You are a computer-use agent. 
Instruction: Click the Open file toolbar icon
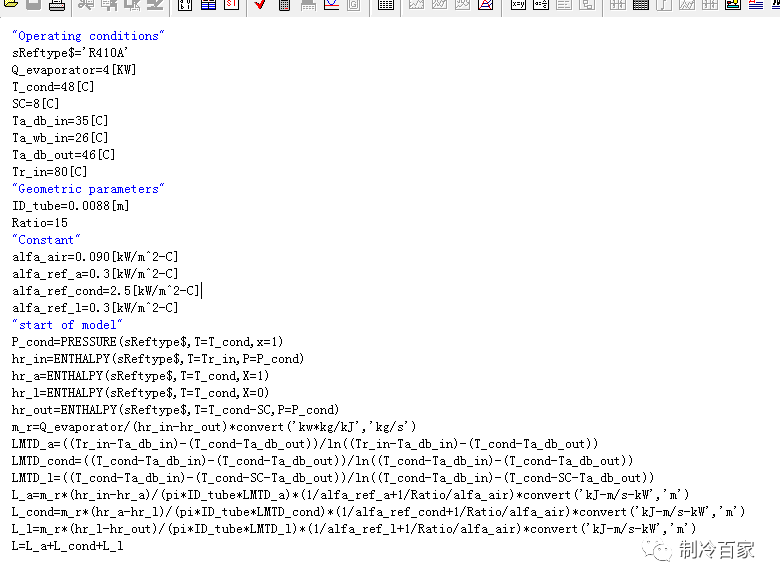click(x=10, y=4)
